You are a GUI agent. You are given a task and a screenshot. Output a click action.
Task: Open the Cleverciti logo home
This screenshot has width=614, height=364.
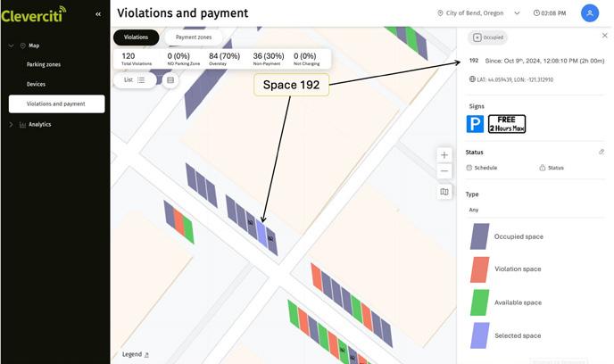click(34, 14)
